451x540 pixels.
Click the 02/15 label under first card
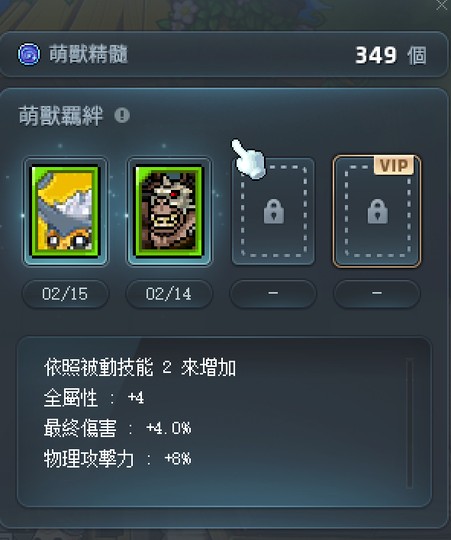[65, 294]
